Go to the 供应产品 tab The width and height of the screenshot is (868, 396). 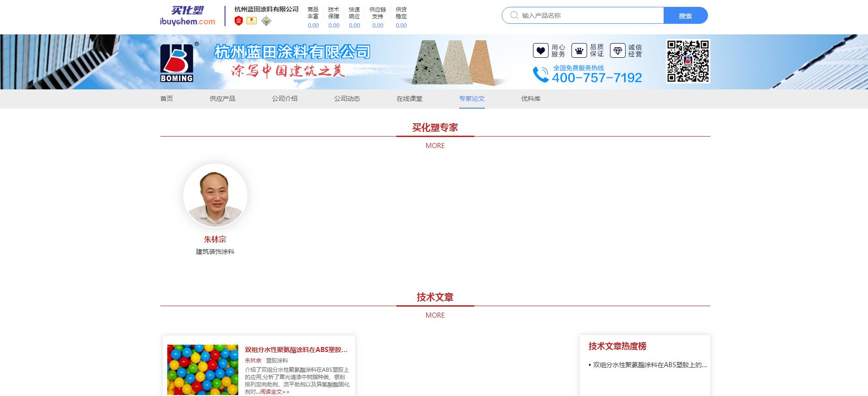(223, 99)
